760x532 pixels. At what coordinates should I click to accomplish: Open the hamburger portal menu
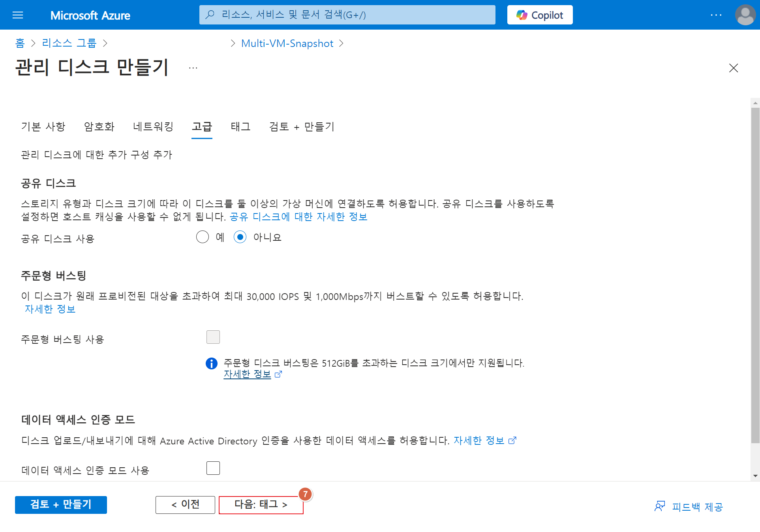(18, 15)
